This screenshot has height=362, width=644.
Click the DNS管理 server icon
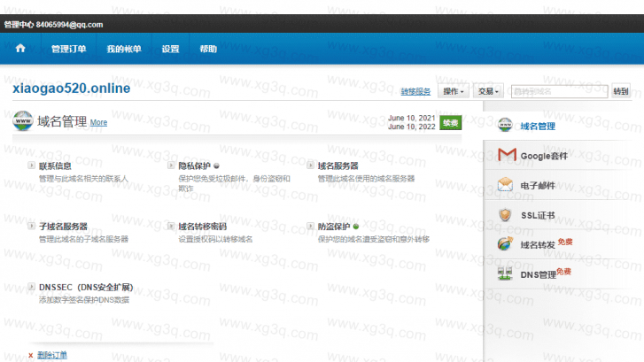[x=505, y=273]
